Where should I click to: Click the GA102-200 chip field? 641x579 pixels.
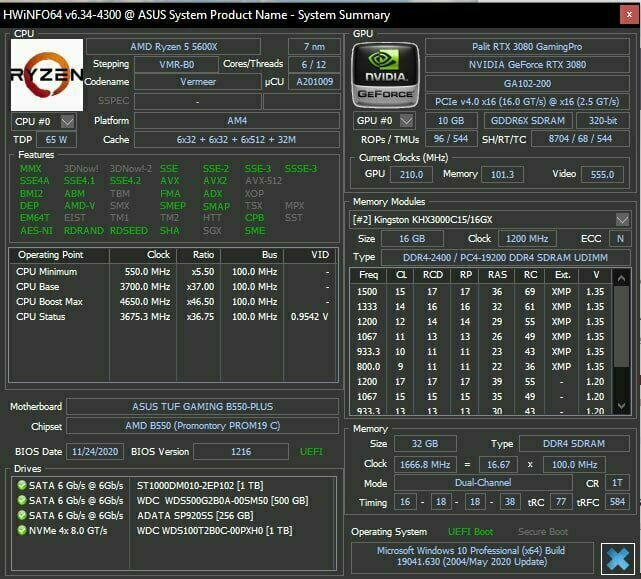click(527, 83)
